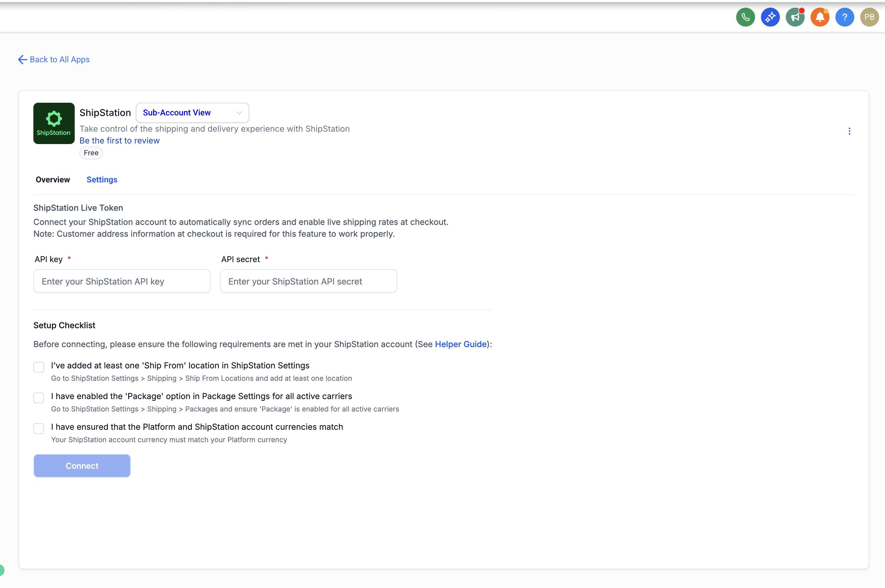The height and width of the screenshot is (588, 885).
Task: Check the account currencies match box
Action: click(x=39, y=428)
